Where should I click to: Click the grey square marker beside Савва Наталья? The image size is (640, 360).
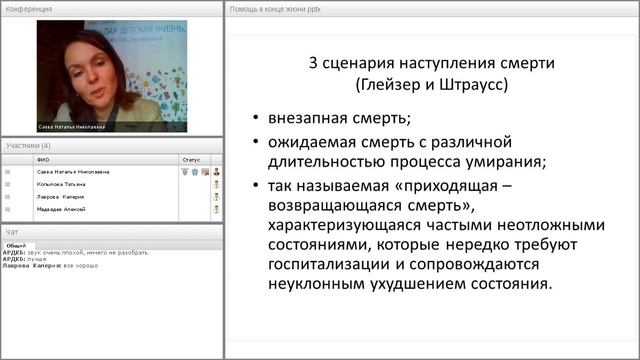tap(7, 172)
